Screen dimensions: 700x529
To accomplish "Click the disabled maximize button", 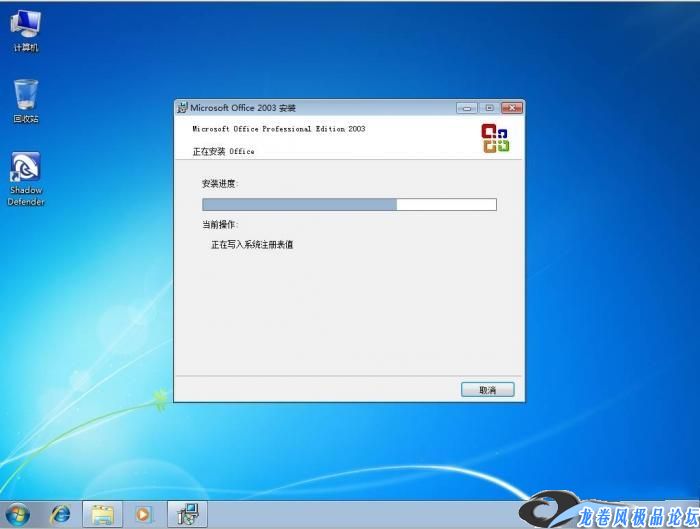I will point(489,108).
